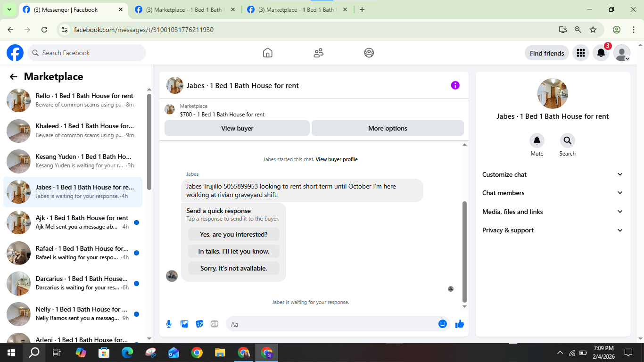
Task: Open the Groups icon in top navigation
Action: point(369,53)
